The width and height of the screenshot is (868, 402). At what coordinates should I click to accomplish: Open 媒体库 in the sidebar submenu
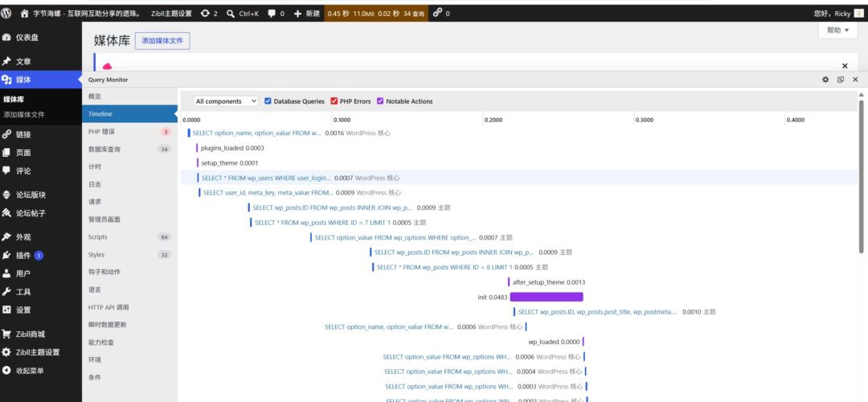[x=13, y=100]
